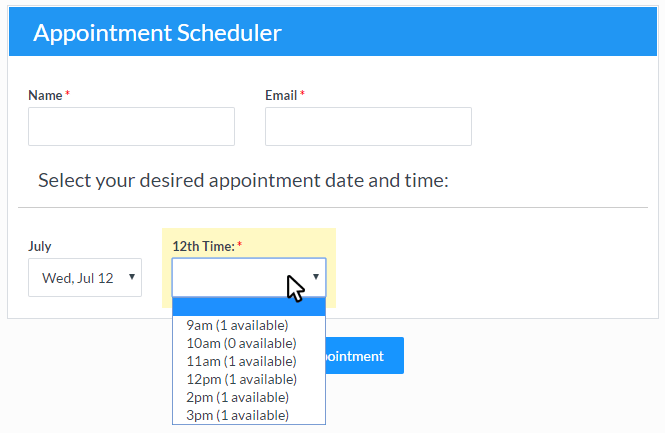
Task: Click the 'Select your desired appointment' heading
Action: click(243, 181)
